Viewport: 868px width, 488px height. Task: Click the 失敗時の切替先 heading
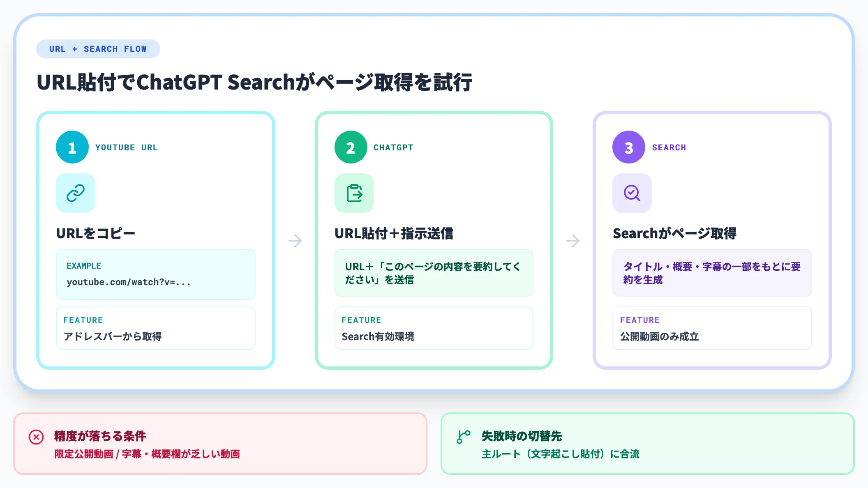pyautogui.click(x=522, y=436)
